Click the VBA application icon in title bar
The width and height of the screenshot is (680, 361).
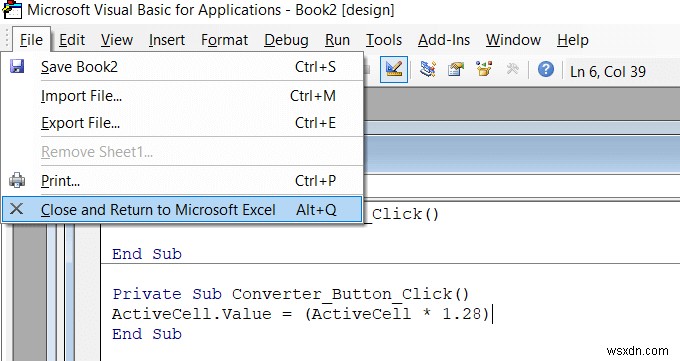[x=12, y=10]
